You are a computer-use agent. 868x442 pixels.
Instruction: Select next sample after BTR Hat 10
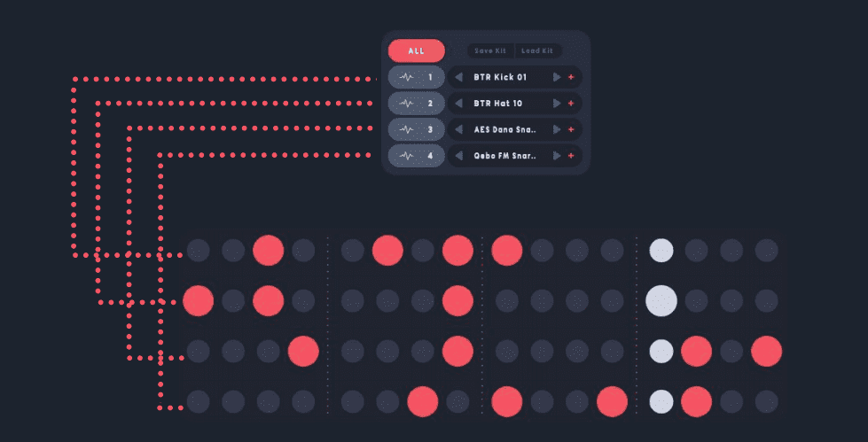coord(557,104)
